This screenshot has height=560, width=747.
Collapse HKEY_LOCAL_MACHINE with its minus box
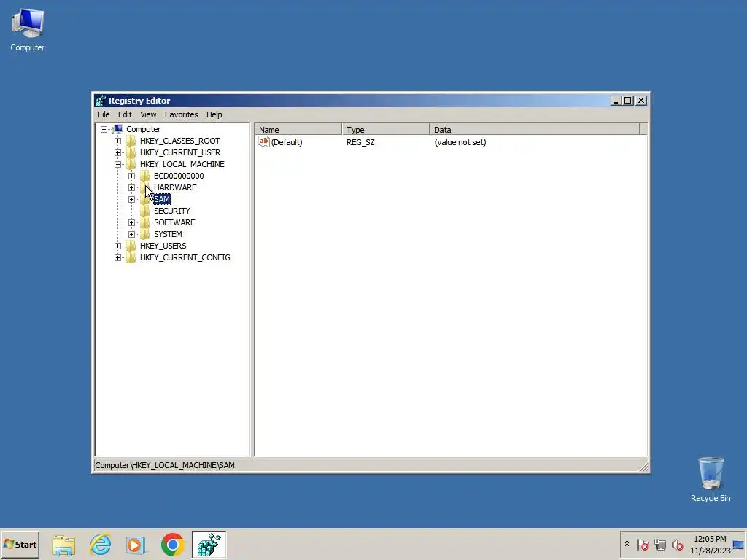(117, 164)
